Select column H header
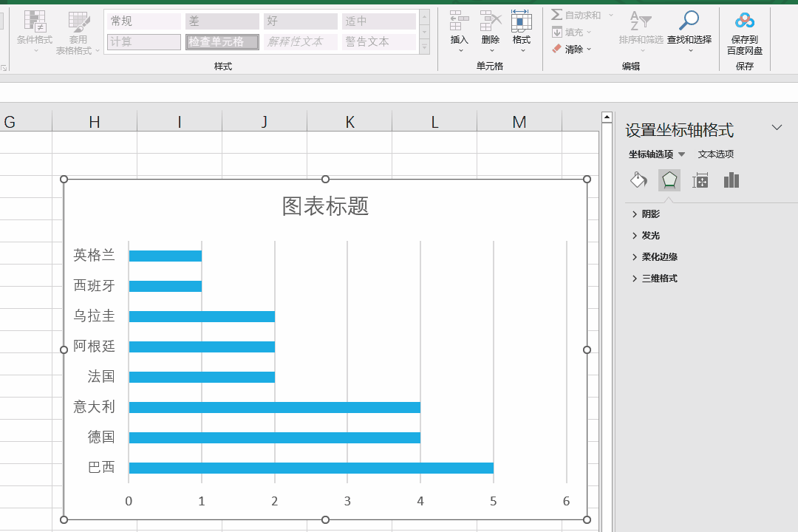 coord(95,122)
